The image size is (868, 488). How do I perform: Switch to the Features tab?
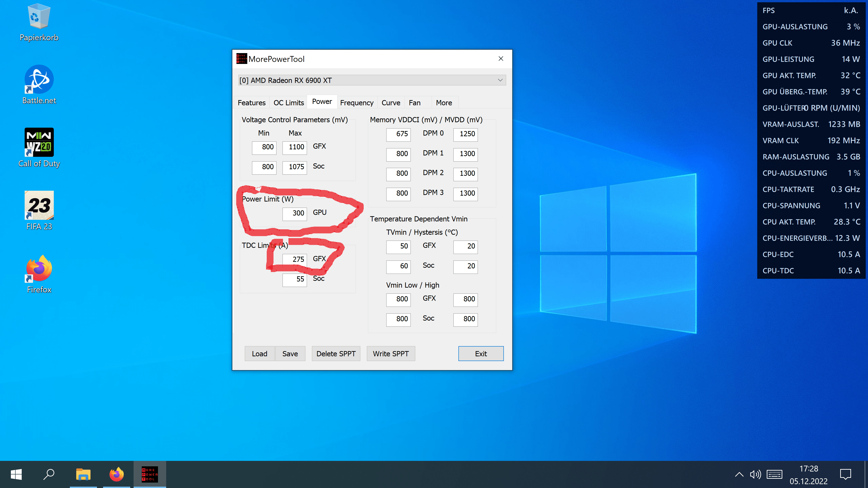coord(251,103)
